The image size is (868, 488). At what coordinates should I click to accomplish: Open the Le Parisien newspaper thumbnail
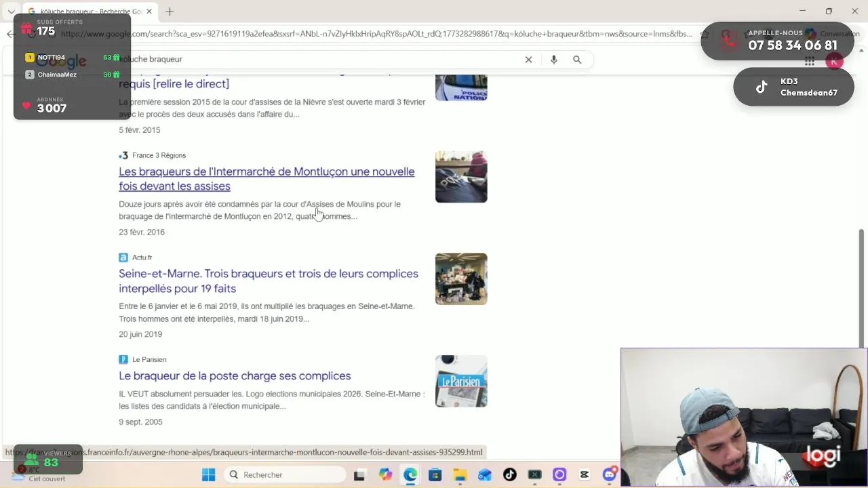coord(461,381)
